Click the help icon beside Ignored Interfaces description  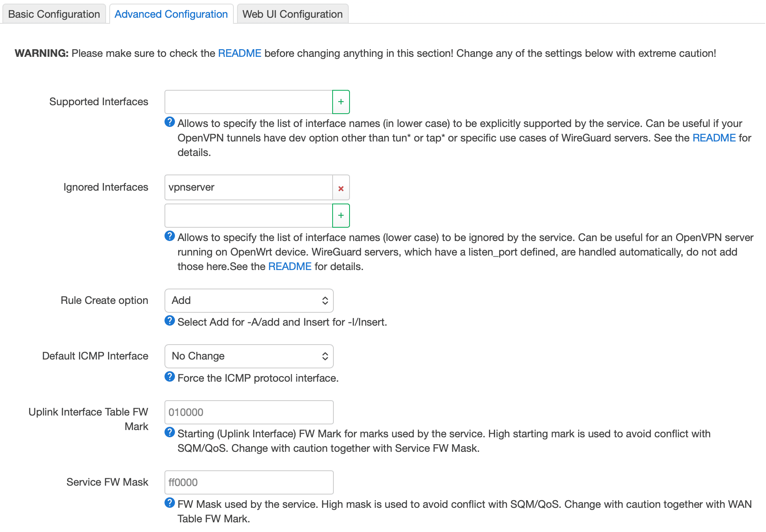[x=169, y=235]
